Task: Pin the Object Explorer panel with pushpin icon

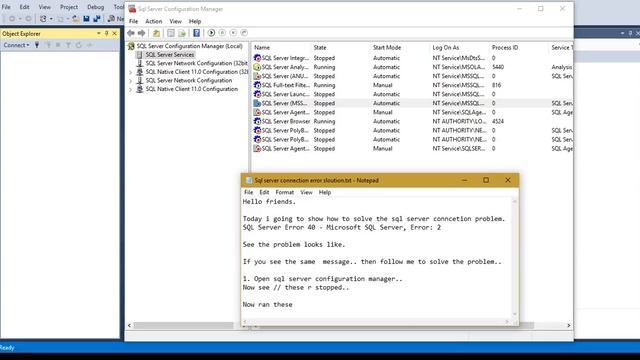Action: [x=107, y=33]
